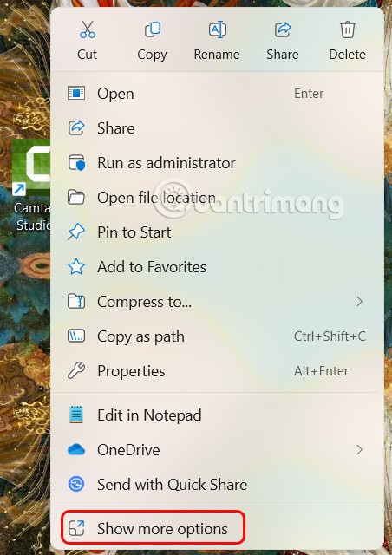Click the OneDrive cloud icon
Screen dimensions: 392x555
[76, 449]
